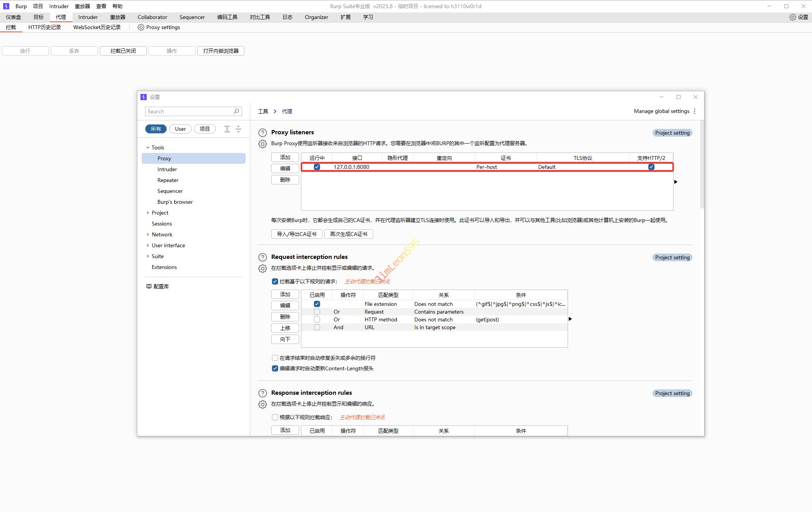Viewport: 812px width, 512px height.
Task: Expand the Network tree node
Action: [148, 234]
